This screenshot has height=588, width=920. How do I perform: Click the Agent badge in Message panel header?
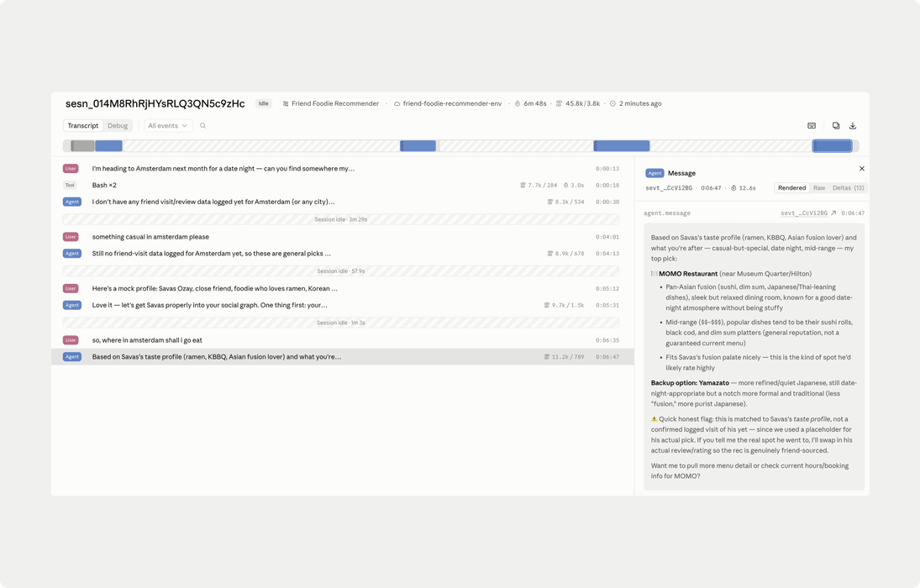(655, 173)
